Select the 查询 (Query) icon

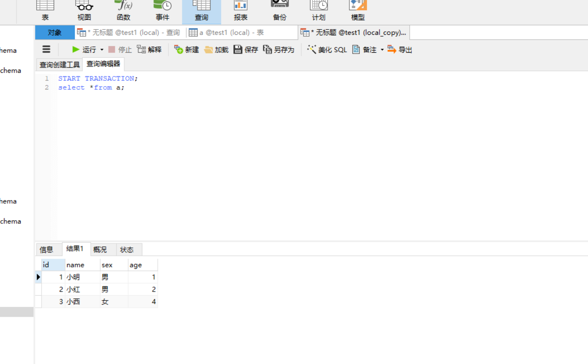pos(202,11)
